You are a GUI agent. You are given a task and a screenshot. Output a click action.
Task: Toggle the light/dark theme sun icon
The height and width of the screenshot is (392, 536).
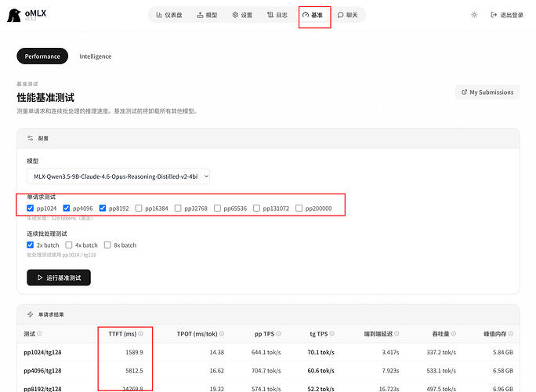click(474, 15)
